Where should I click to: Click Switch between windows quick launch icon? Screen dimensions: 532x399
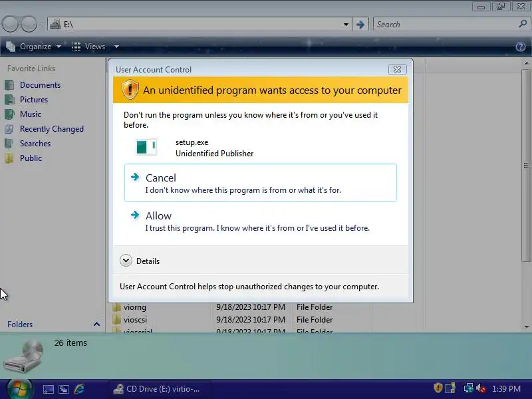pyautogui.click(x=64, y=389)
